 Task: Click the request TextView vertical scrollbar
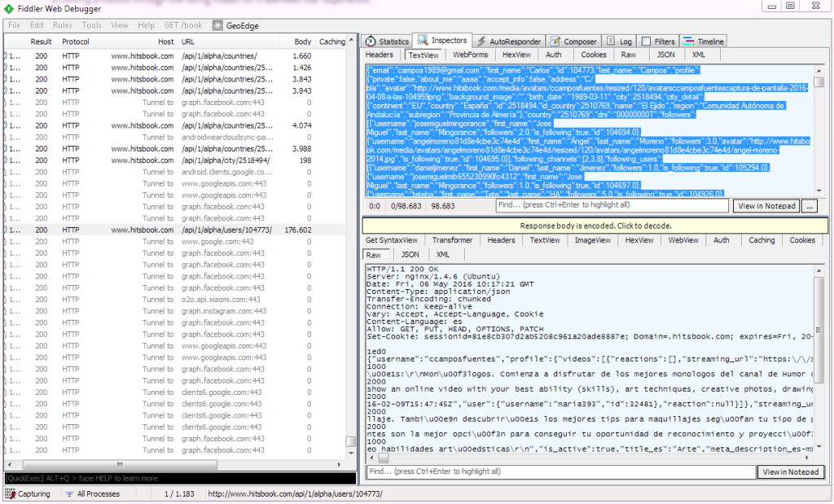click(819, 129)
